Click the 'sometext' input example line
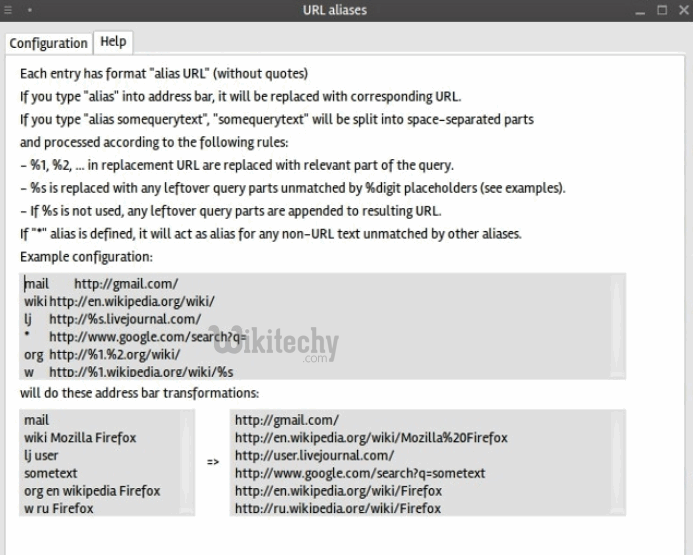This screenshot has height=555, width=693. [x=51, y=473]
